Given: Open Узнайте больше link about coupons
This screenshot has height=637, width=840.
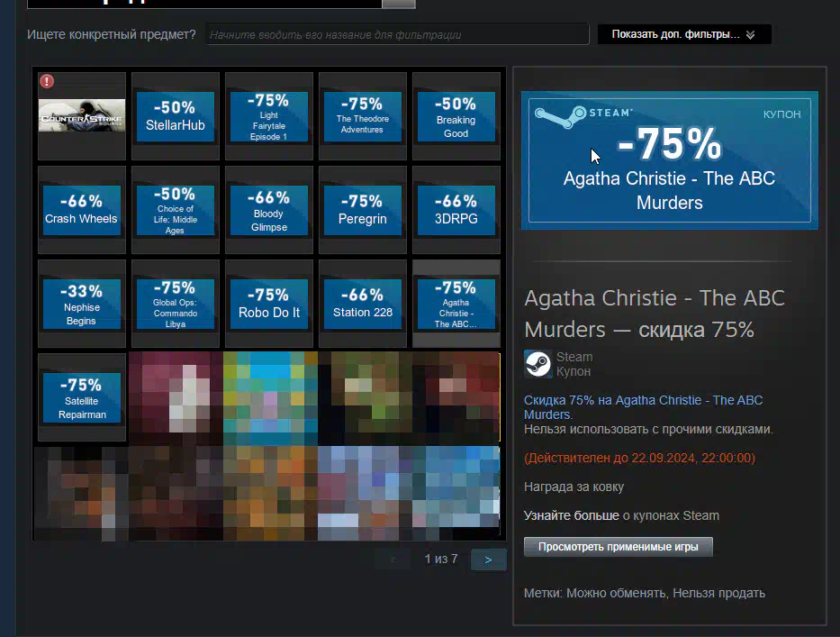Looking at the screenshot, I should point(571,515).
